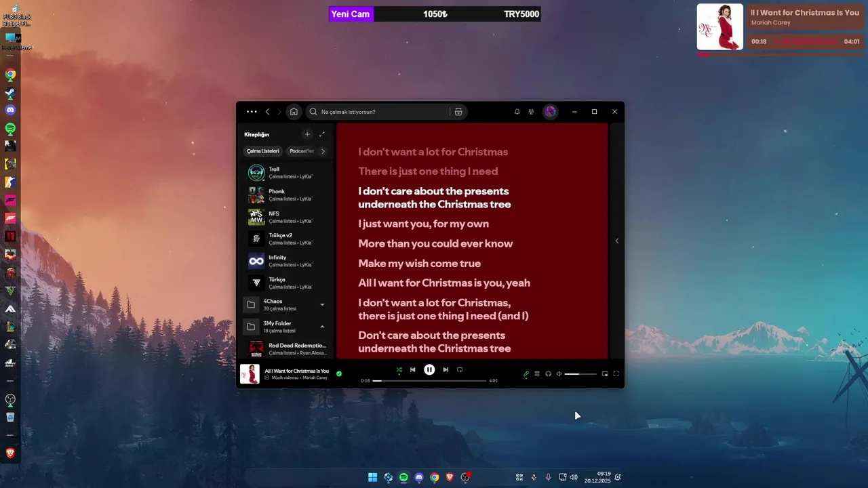Image resolution: width=868 pixels, height=488 pixels.
Task: Select the 'Podcast'ler' filter chip
Action: pyautogui.click(x=302, y=151)
